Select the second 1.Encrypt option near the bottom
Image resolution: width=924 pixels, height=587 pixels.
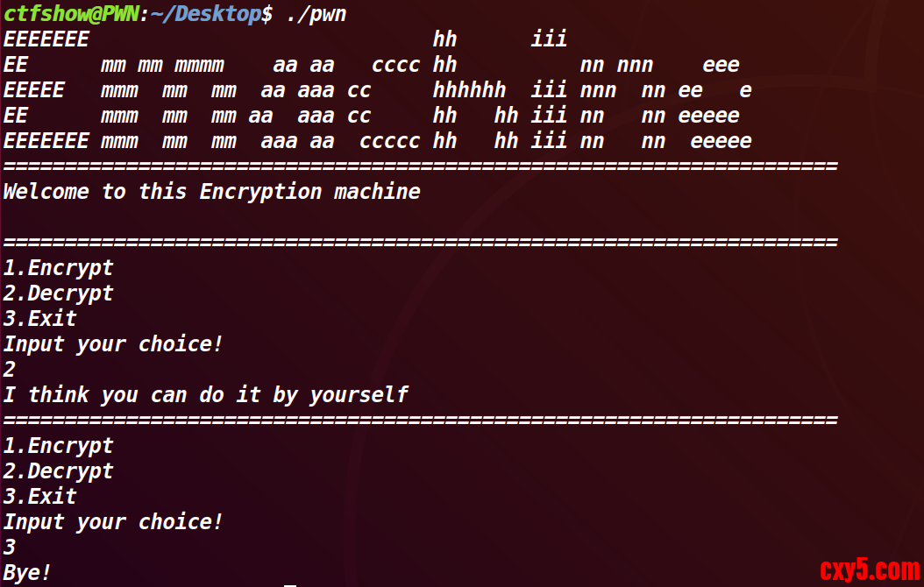coord(58,446)
